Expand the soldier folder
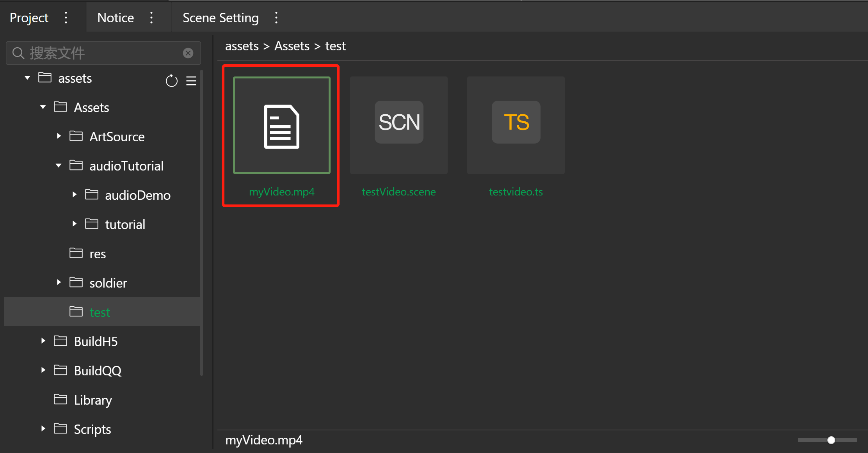The height and width of the screenshot is (453, 868). (59, 282)
